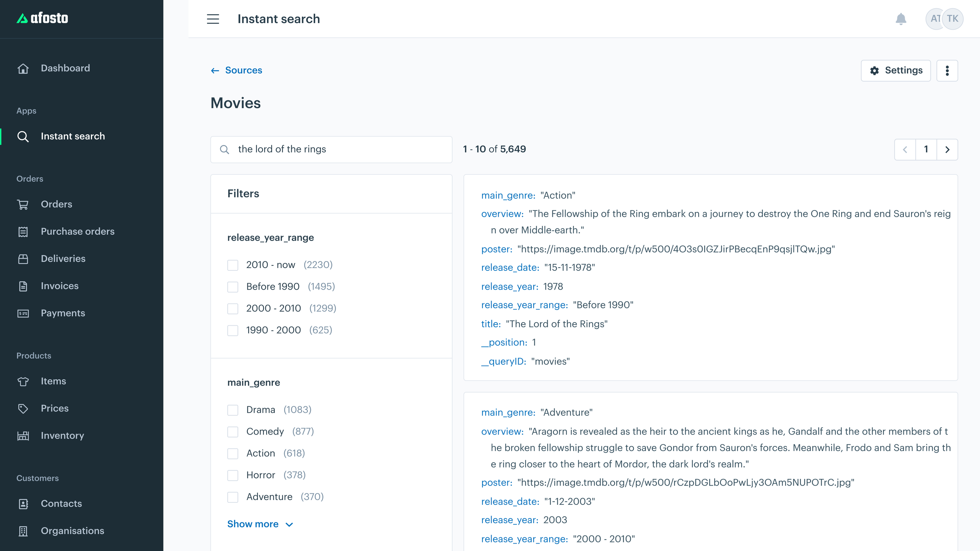Open Orders menu item
Screen dimensions: 980x551
[x=56, y=204]
